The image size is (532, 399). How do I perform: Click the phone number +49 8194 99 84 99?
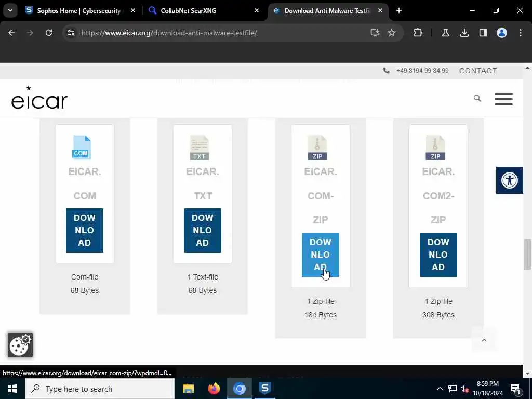422,71
